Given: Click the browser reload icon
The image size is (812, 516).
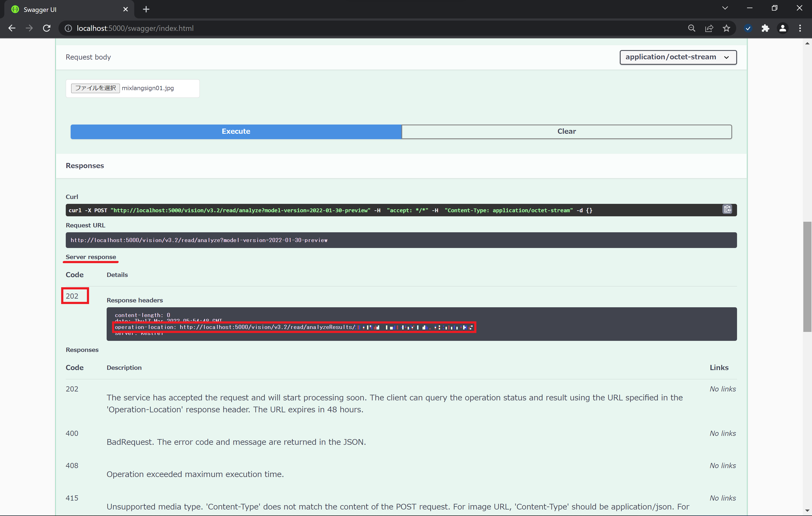Looking at the screenshot, I should tap(47, 28).
